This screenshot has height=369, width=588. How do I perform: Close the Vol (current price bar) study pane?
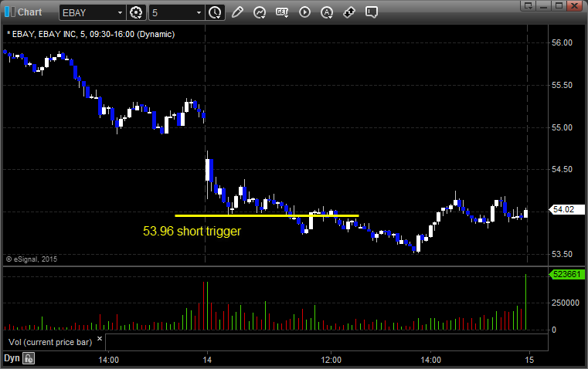tap(100, 339)
